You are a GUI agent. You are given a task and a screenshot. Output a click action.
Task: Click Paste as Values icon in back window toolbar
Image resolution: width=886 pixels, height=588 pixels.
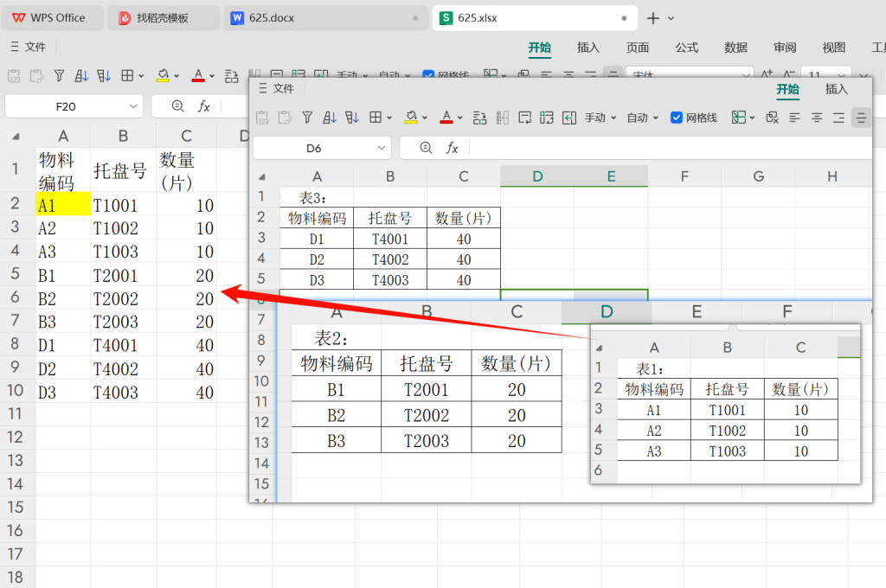click(14, 76)
